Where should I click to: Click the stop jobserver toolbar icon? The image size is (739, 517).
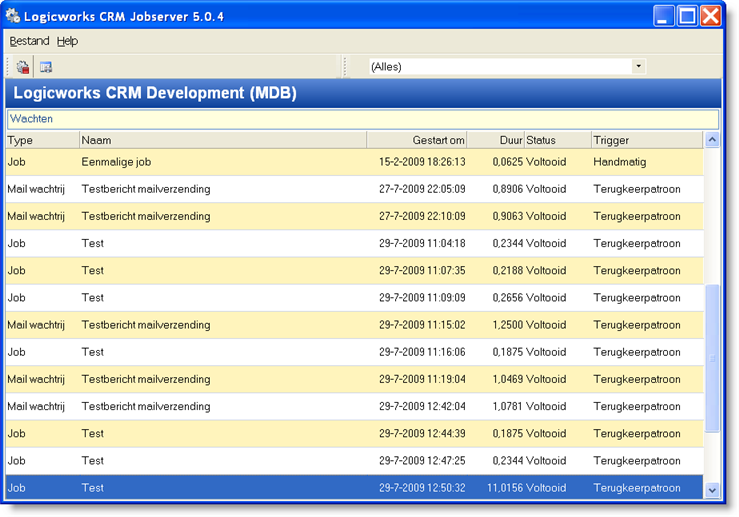pyautogui.click(x=23, y=67)
